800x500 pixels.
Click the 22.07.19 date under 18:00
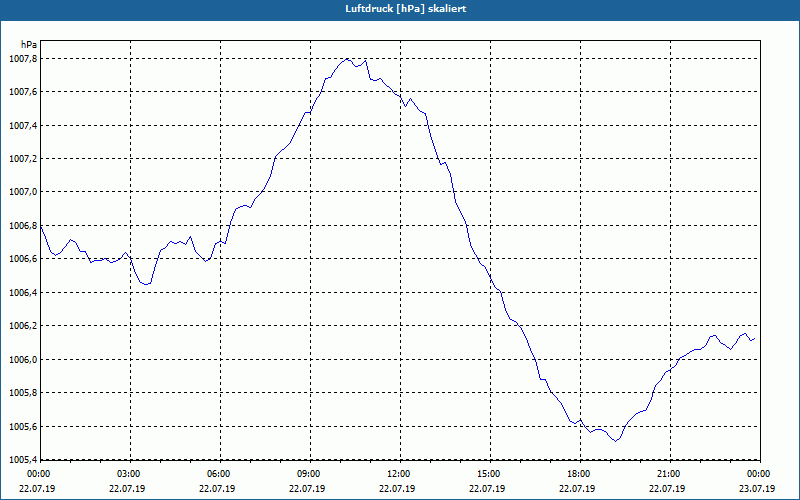[x=577, y=489]
